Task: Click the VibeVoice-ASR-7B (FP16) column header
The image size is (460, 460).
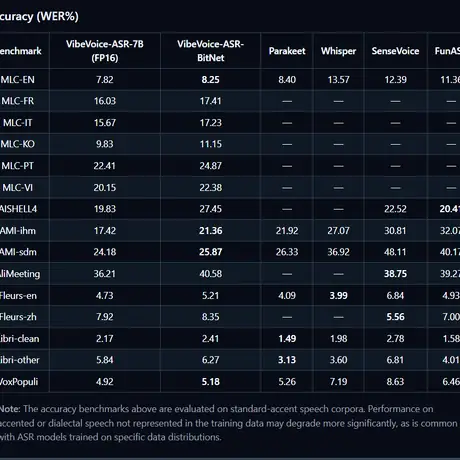Action: (105, 51)
